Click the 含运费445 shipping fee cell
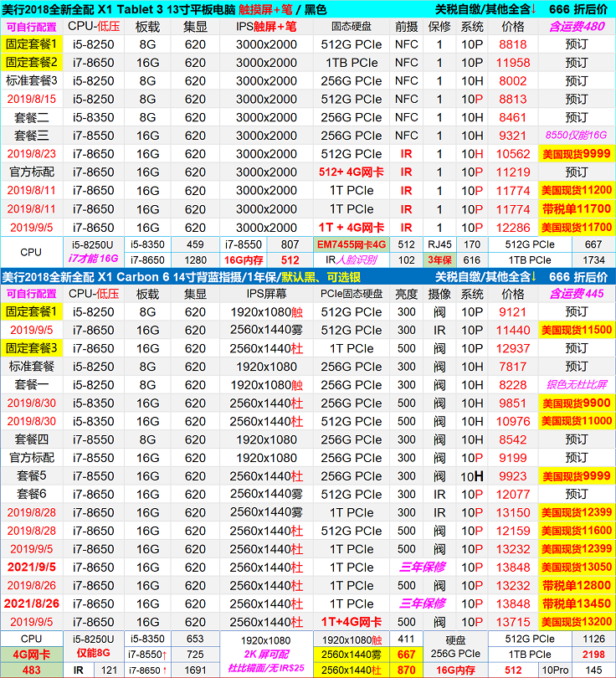The height and width of the screenshot is (678, 616). pyautogui.click(x=576, y=294)
